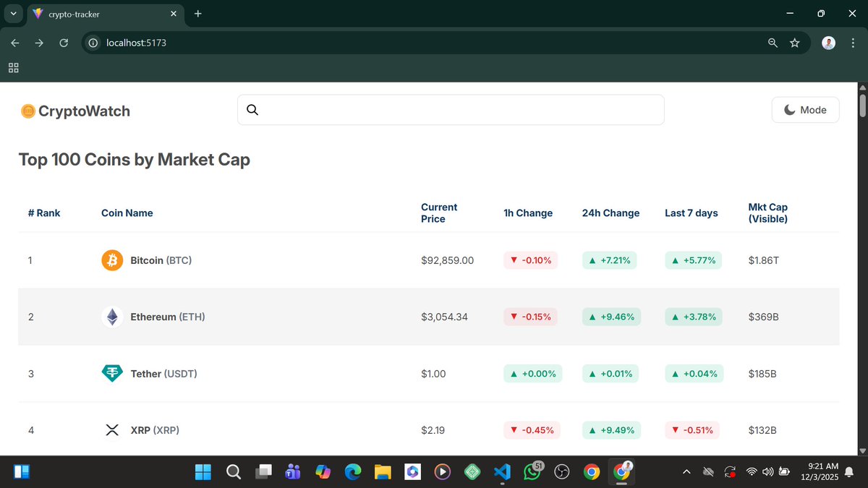Image resolution: width=868 pixels, height=488 pixels.
Task: Click Ethereum's +9.46% 24h change badge
Action: point(611,317)
